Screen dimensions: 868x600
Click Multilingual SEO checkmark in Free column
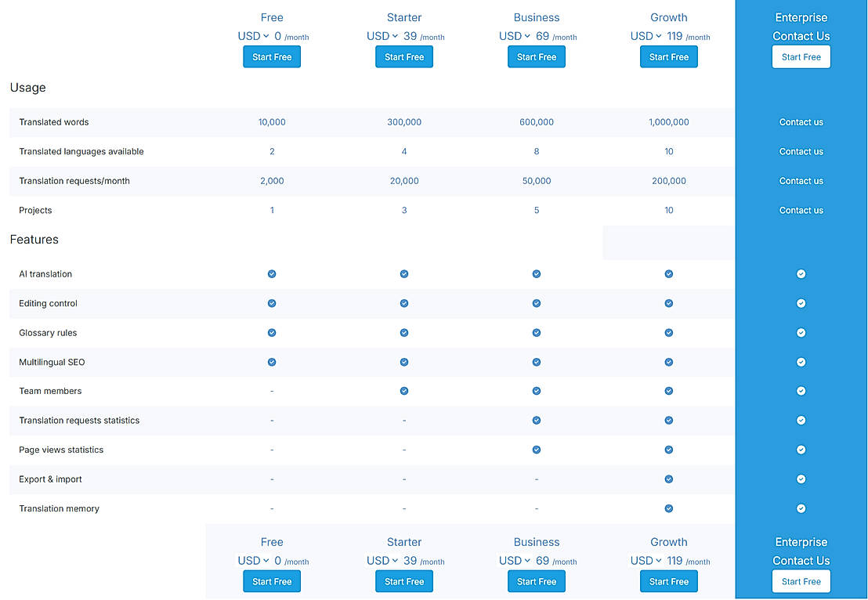272,362
